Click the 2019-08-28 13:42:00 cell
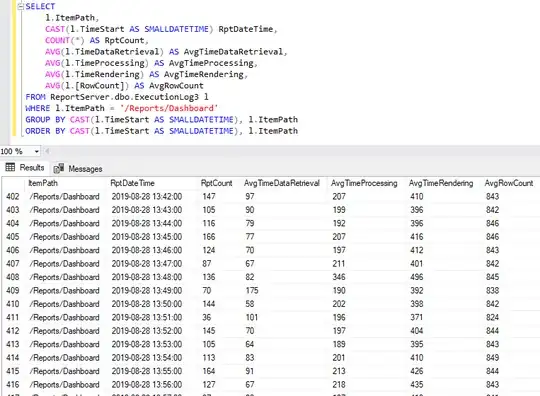This screenshot has height=396, width=540. tap(147, 197)
